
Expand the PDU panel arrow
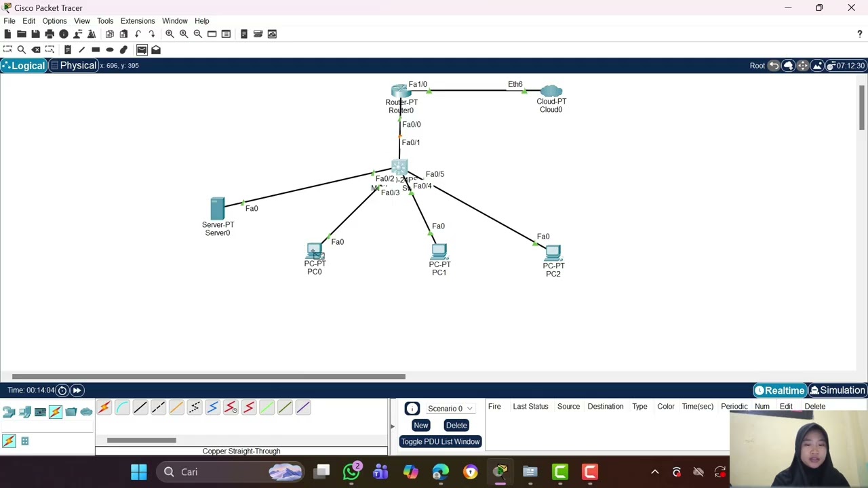(x=392, y=426)
